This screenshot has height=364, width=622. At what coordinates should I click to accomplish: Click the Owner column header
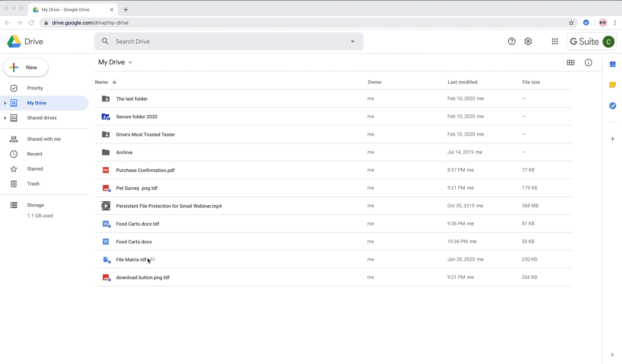coord(375,82)
